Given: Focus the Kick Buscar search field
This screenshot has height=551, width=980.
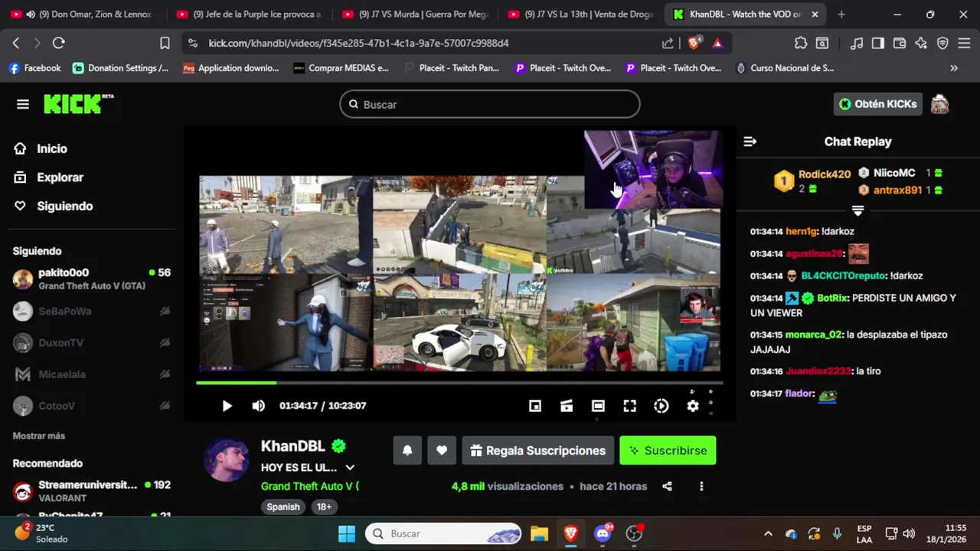Looking at the screenshot, I should pos(490,104).
